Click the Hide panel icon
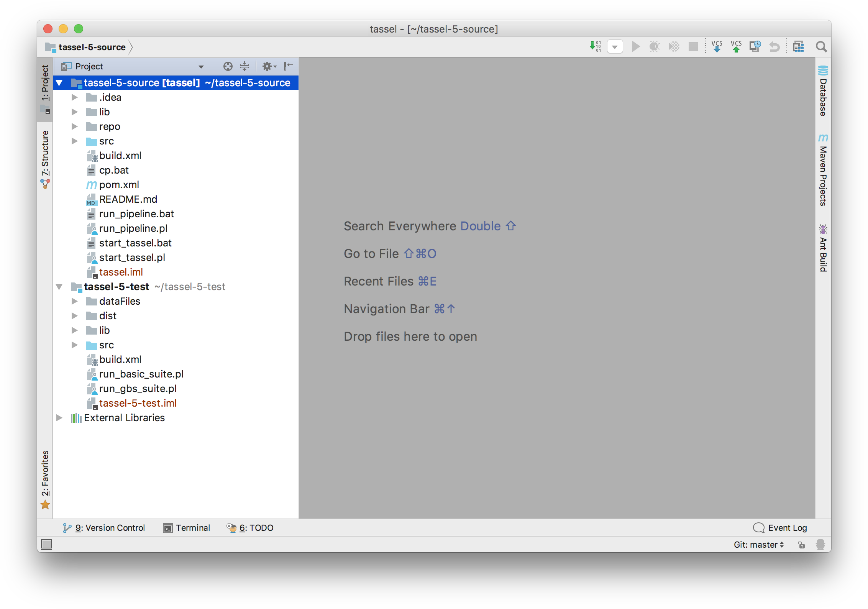Screen dimensions: 868x609 tap(288, 66)
